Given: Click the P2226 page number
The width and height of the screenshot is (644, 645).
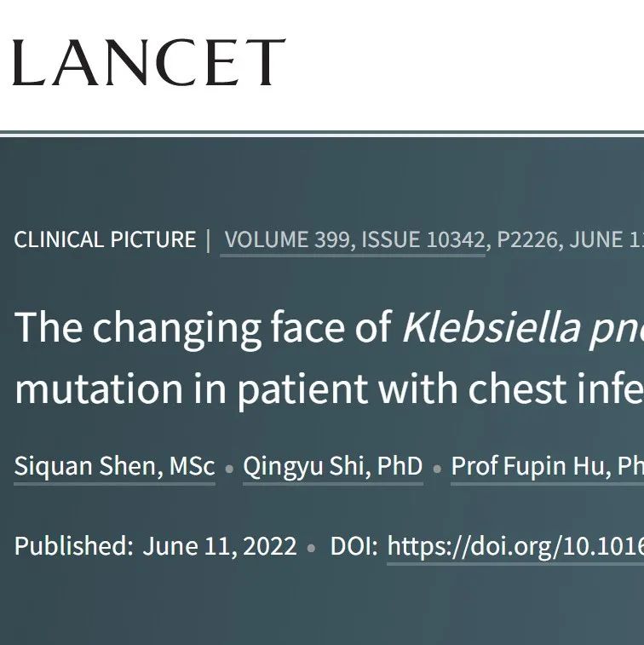Looking at the screenshot, I should coord(527,239).
